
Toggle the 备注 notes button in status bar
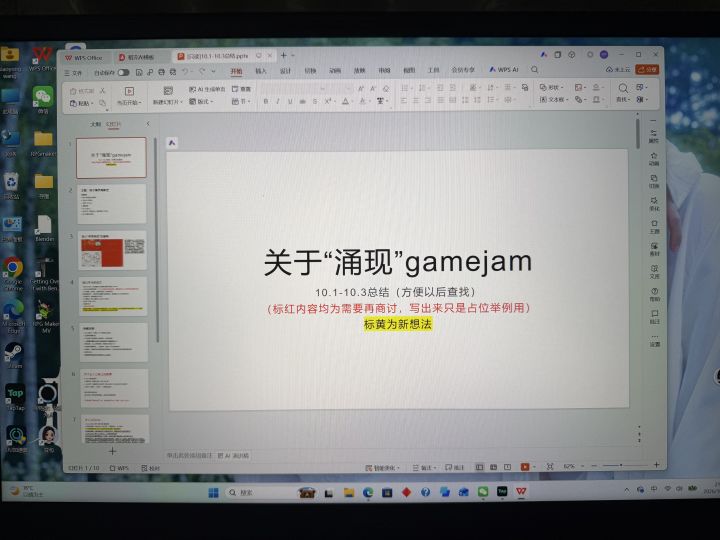point(424,467)
